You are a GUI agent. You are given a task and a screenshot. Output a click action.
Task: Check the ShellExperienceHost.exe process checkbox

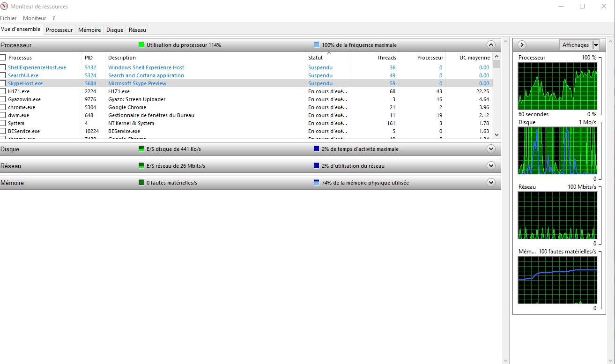(x=3, y=67)
